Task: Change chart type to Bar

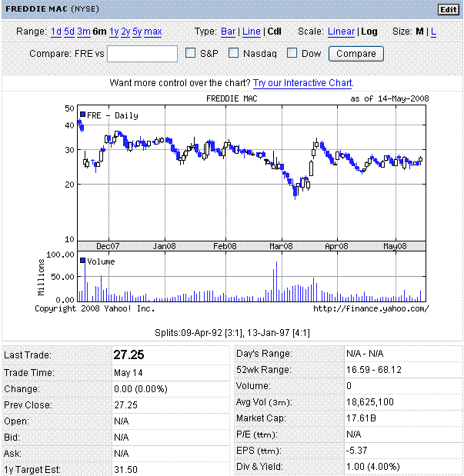Action: pos(229,32)
